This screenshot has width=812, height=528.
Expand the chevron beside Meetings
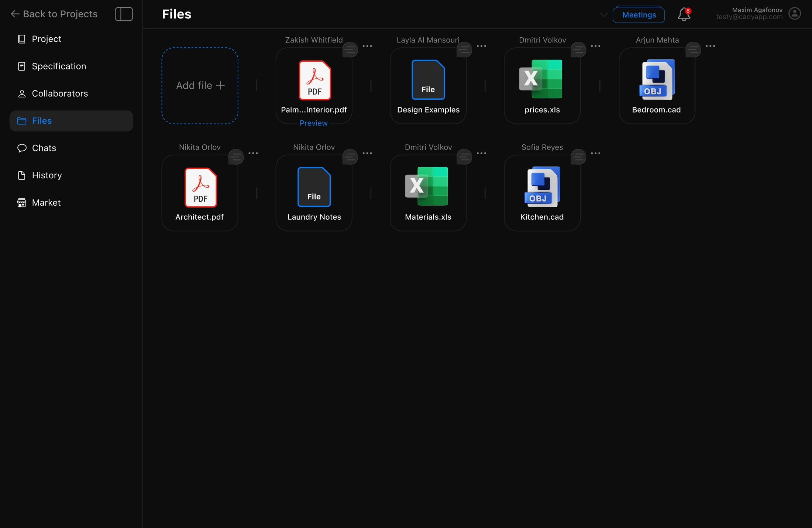pos(604,15)
